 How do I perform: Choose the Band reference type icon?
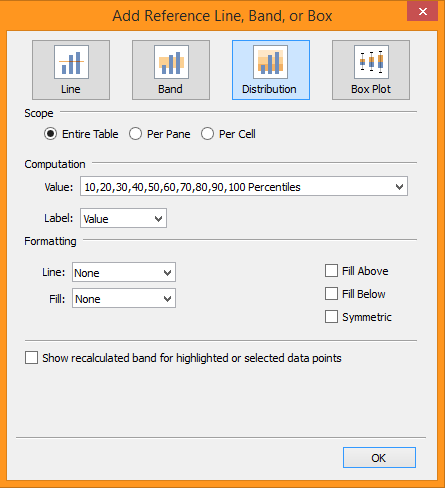[171, 62]
